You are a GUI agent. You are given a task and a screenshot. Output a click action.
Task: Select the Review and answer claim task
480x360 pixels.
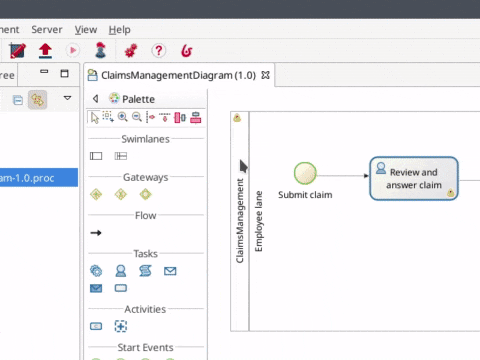(414, 178)
